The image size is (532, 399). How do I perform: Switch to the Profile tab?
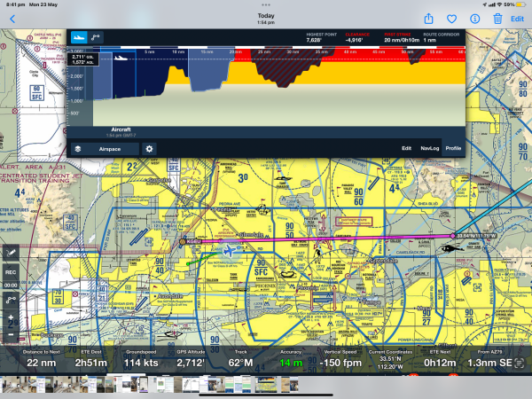coord(452,149)
